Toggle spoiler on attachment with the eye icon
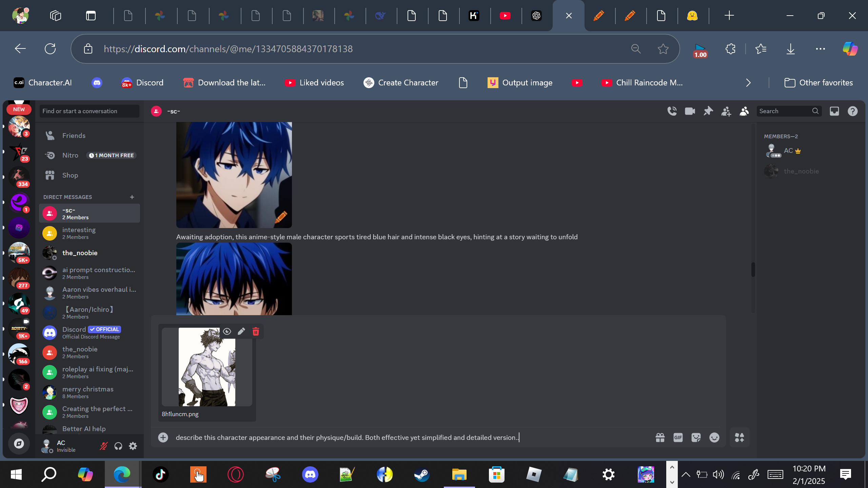This screenshot has width=868, height=488. pyautogui.click(x=227, y=331)
